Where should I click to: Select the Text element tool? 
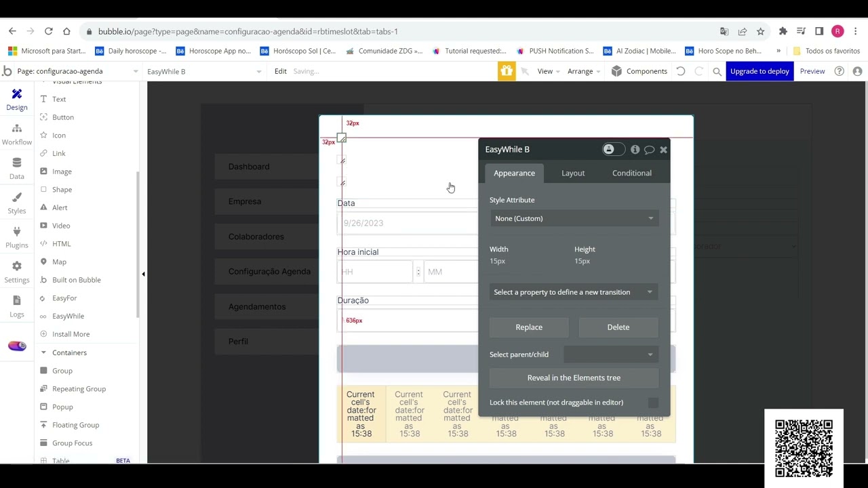pyautogui.click(x=59, y=99)
